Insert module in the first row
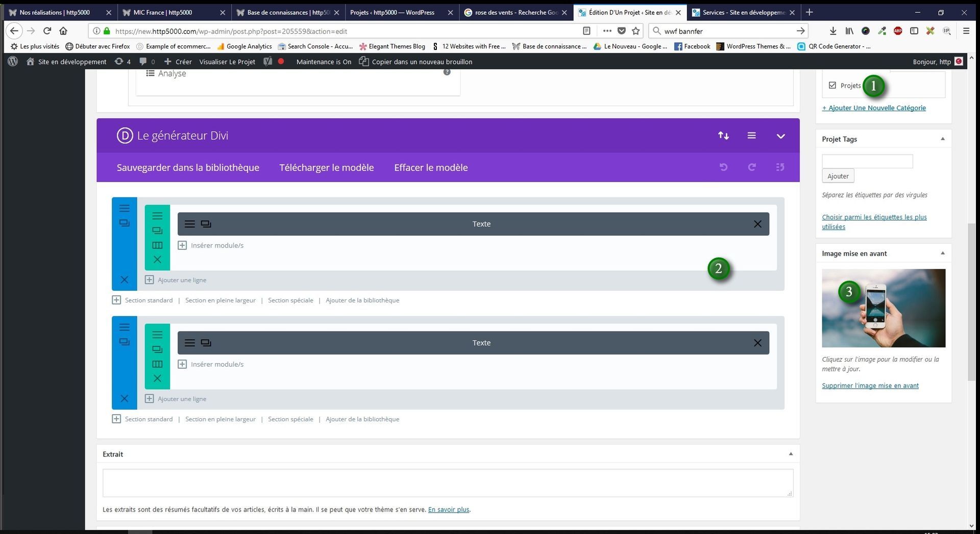 tap(210, 245)
